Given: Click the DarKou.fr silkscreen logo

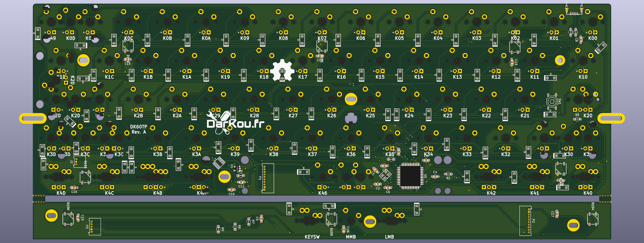Looking at the screenshot, I should pyautogui.click(x=235, y=123).
